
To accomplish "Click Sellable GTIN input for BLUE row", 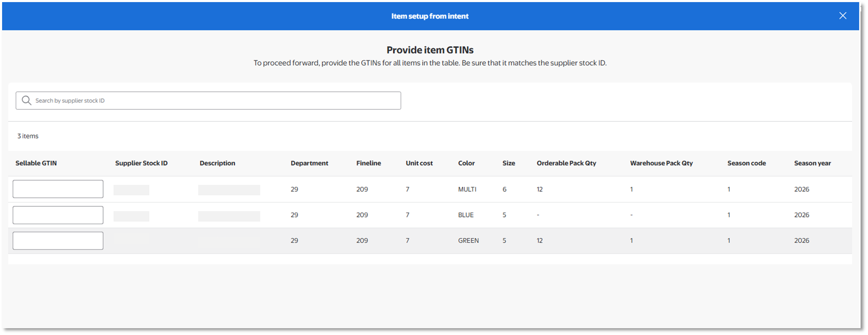I will click(x=58, y=215).
